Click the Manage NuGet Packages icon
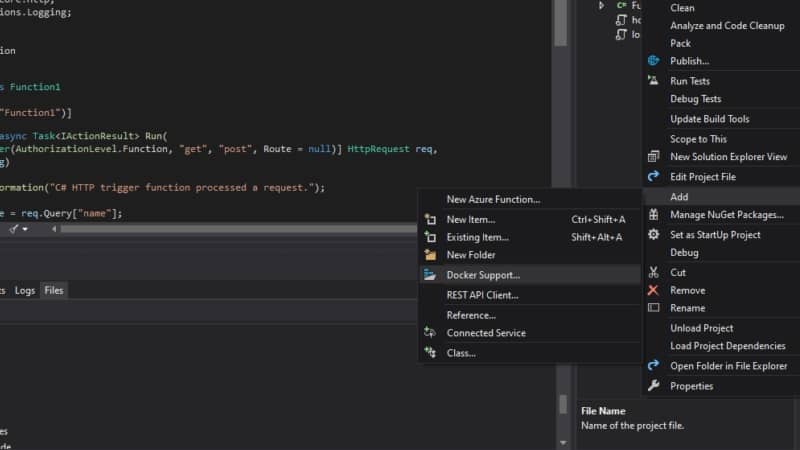The height and width of the screenshot is (450, 800). click(653, 215)
